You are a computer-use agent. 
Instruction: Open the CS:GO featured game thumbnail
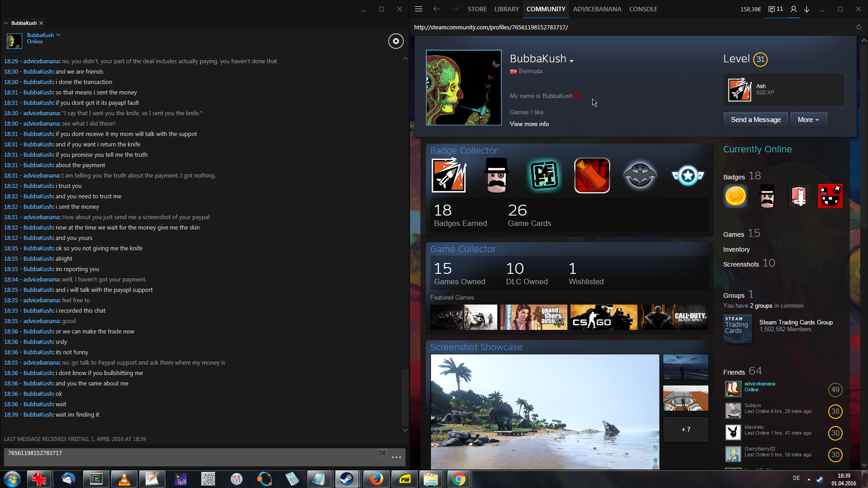coord(604,317)
